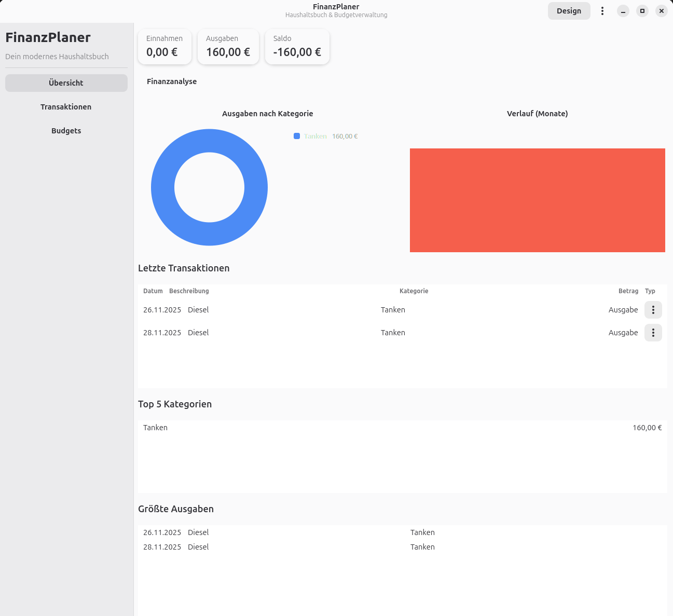Switch to the Transaktionen page
The image size is (673, 616).
tap(66, 107)
